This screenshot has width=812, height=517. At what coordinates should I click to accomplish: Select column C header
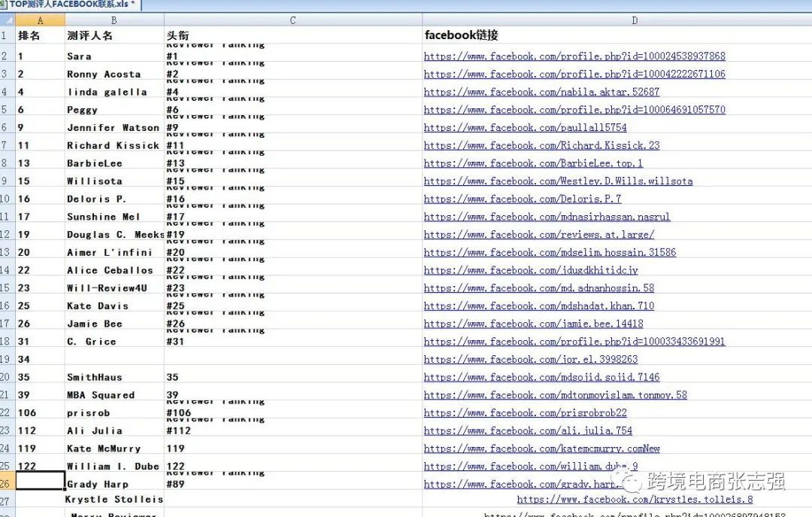click(292, 20)
